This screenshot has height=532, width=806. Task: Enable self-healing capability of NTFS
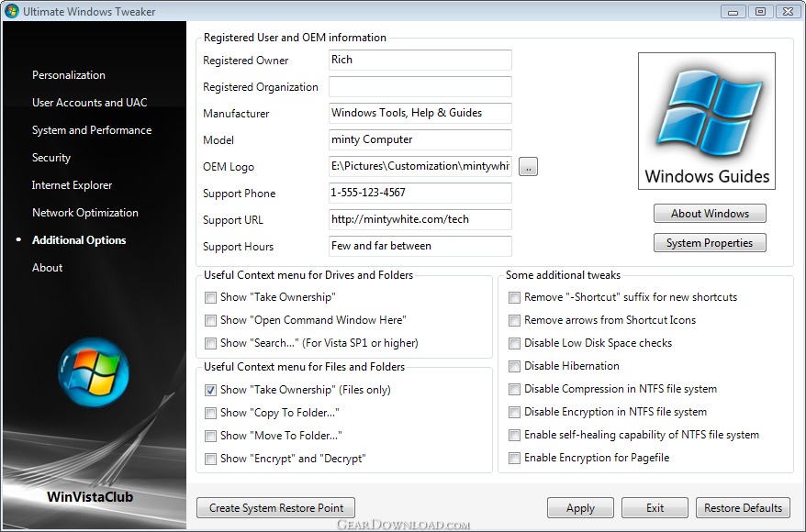click(x=514, y=435)
